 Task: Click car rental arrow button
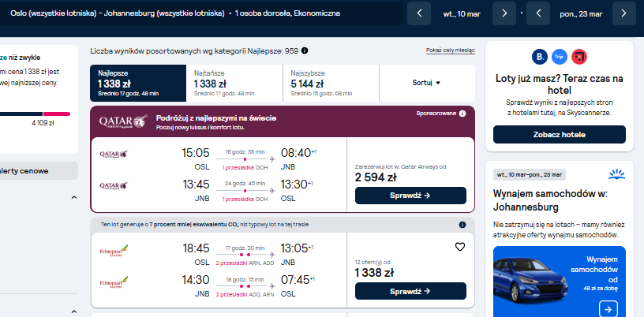click(608, 309)
